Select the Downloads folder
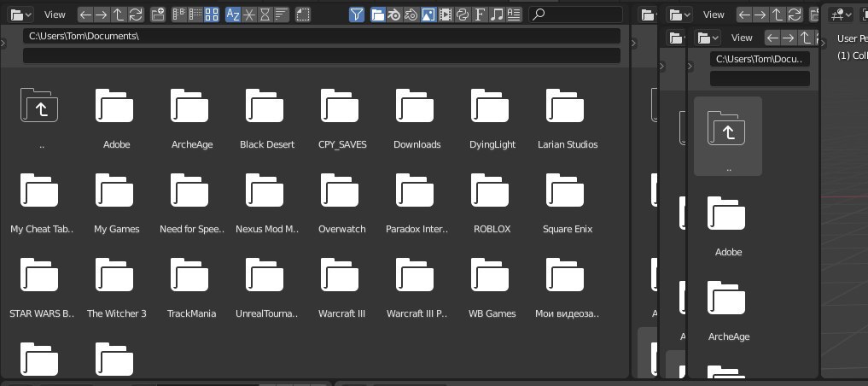This screenshot has width=868, height=386. tap(417, 117)
